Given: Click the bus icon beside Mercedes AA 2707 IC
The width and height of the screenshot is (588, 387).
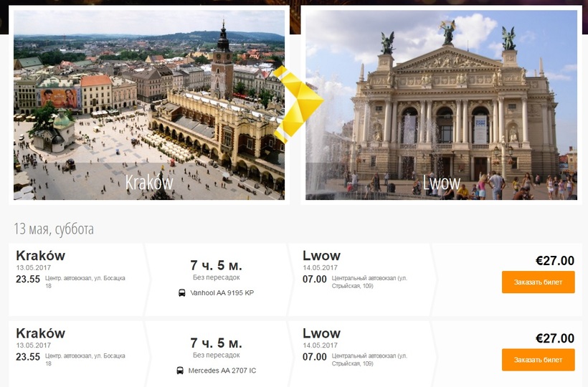Looking at the screenshot, I should 180,371.
